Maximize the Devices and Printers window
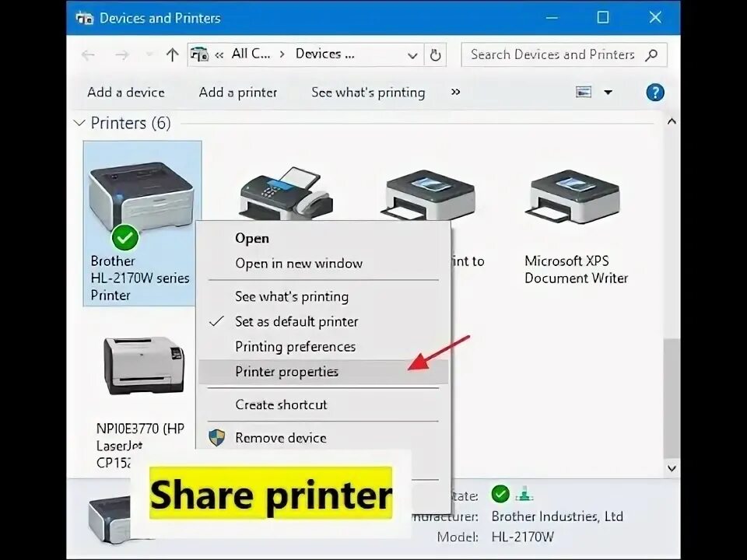The image size is (747, 560). pos(603,18)
